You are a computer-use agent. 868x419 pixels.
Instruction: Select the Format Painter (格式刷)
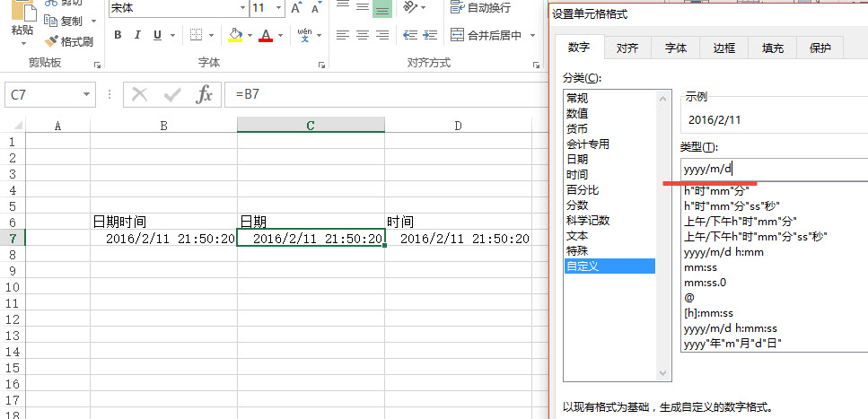68,41
